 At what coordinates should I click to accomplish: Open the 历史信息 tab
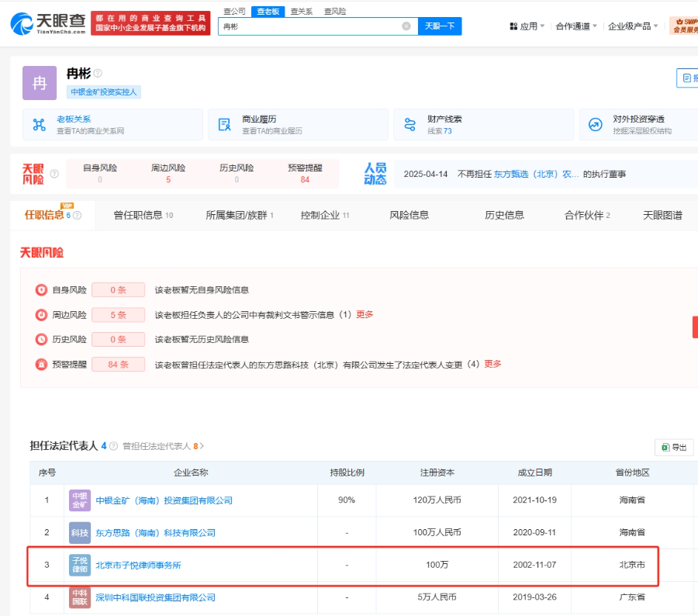point(504,216)
